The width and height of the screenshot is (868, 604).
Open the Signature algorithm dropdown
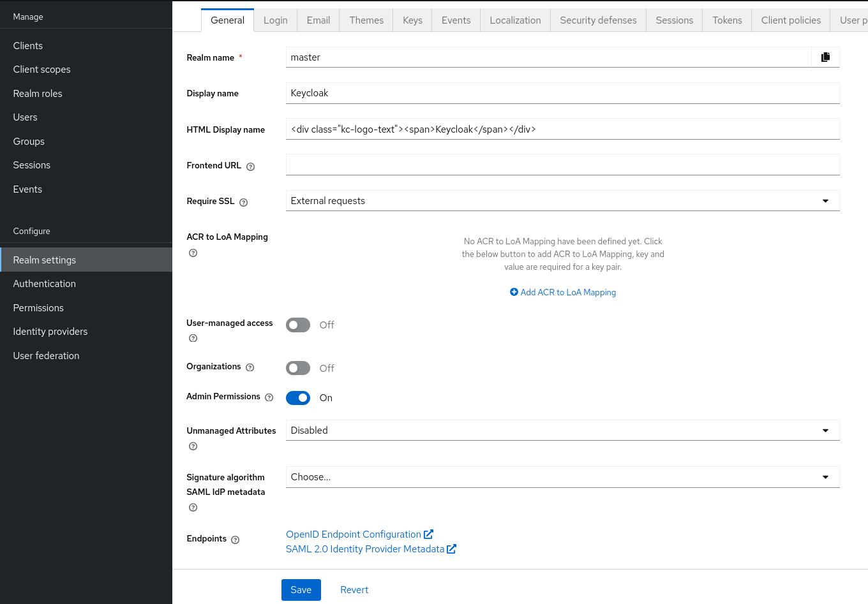tap(562, 477)
